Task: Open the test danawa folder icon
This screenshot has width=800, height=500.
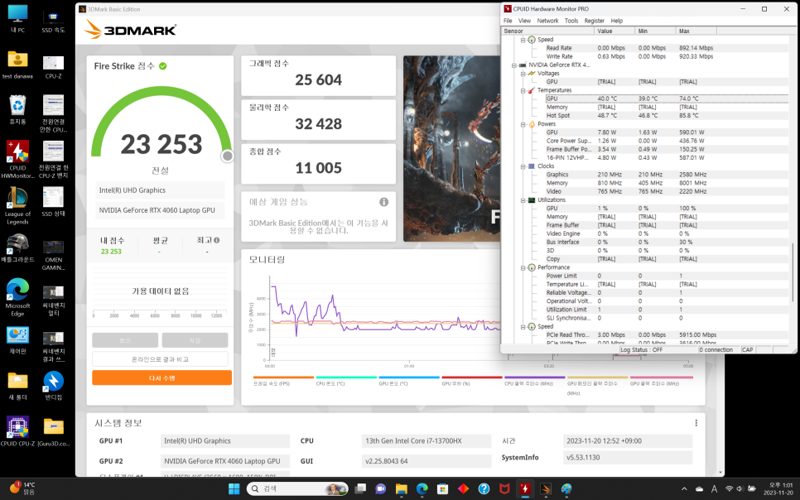Action: click(x=18, y=64)
